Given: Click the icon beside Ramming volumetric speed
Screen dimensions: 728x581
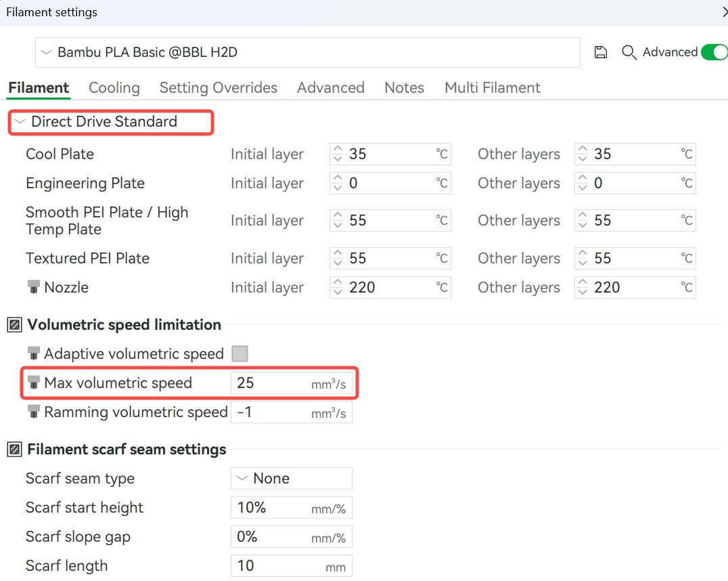Looking at the screenshot, I should click(33, 412).
